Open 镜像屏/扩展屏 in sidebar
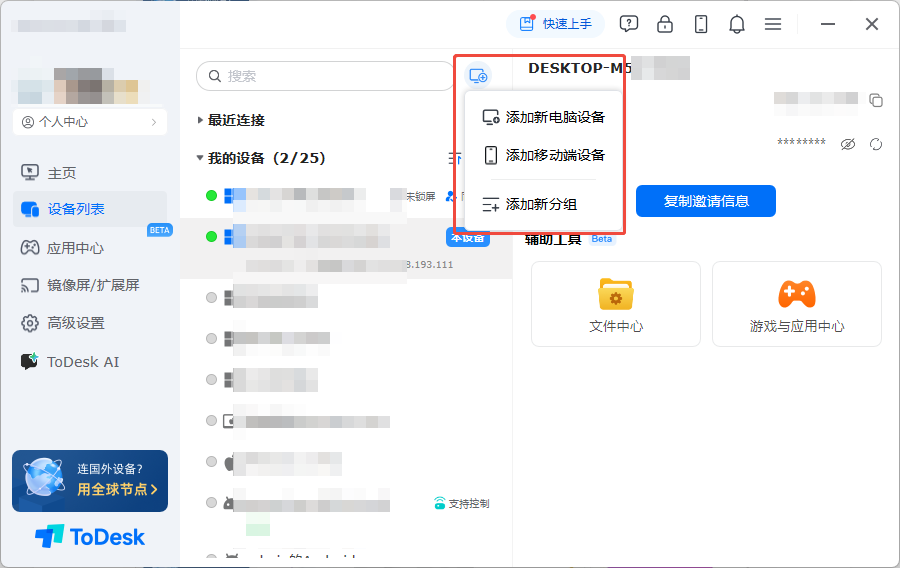This screenshot has width=900, height=568. coord(90,285)
